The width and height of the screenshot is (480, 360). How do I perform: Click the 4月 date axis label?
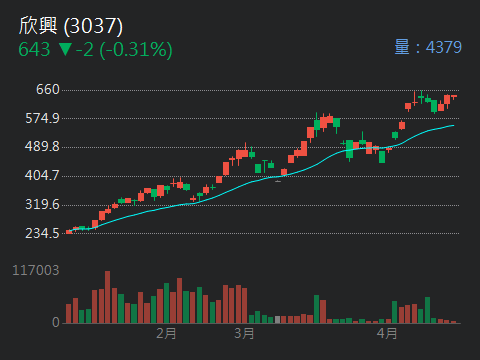click(x=387, y=333)
